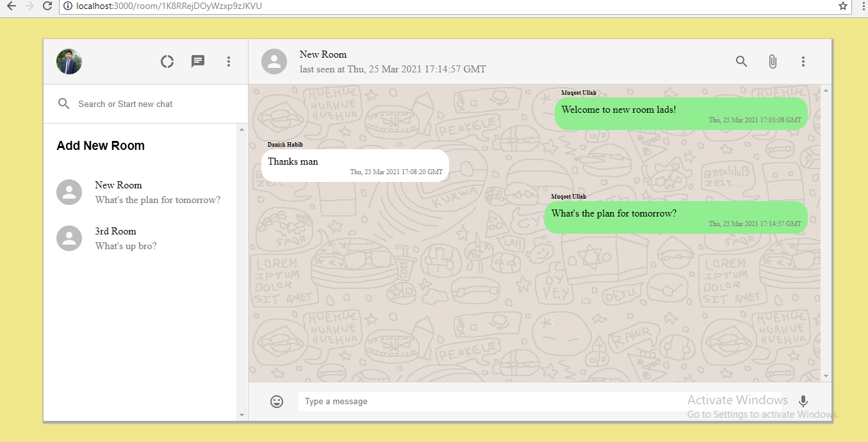Viewport: 868px width, 442px height.
Task: Open the sidebar three-dot options menu
Action: (228, 61)
